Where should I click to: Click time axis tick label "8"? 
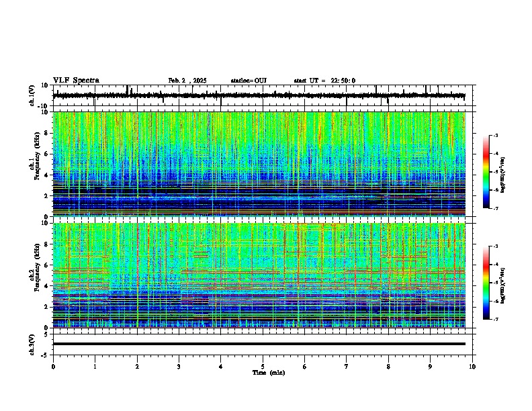click(388, 367)
